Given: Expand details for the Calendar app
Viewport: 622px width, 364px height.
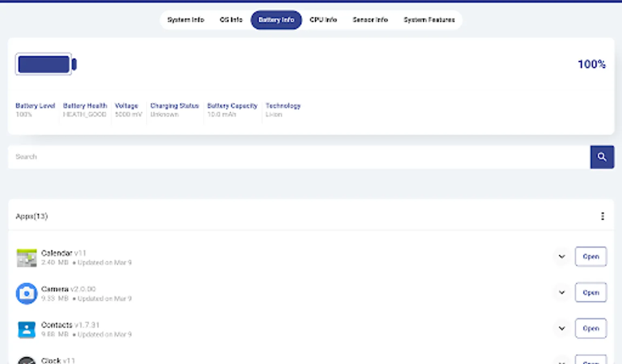Looking at the screenshot, I should point(561,256).
